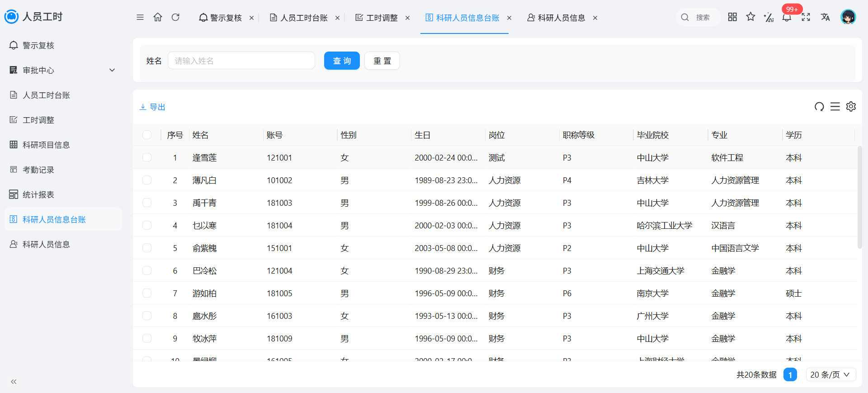Click the 导出 export link
Viewport: 868px width, 393px height.
click(152, 107)
